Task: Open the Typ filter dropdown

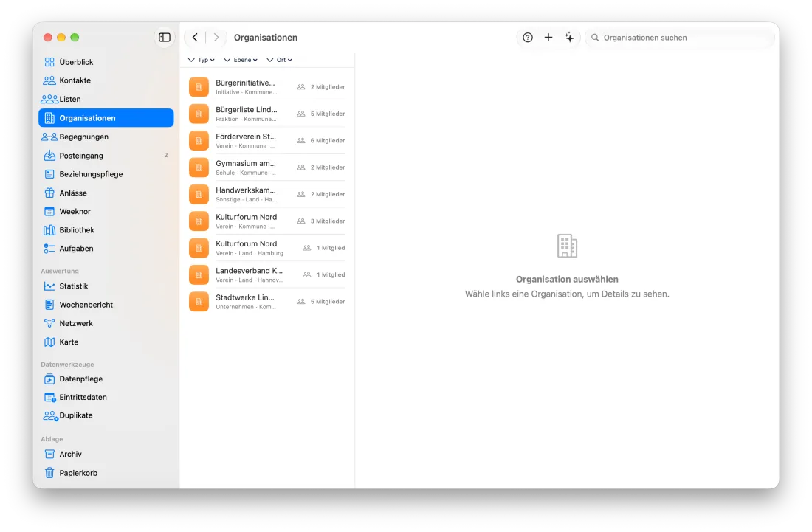Action: pyautogui.click(x=202, y=60)
